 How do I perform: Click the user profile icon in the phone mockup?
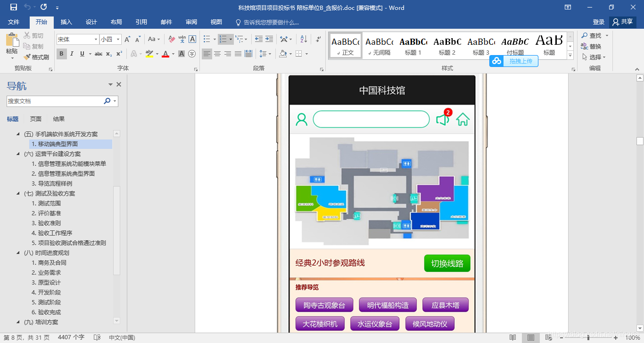click(x=301, y=120)
